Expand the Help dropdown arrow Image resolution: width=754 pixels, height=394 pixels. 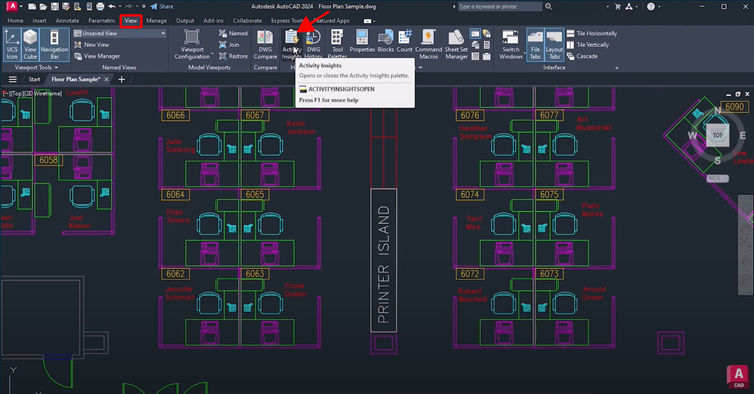tap(659, 7)
